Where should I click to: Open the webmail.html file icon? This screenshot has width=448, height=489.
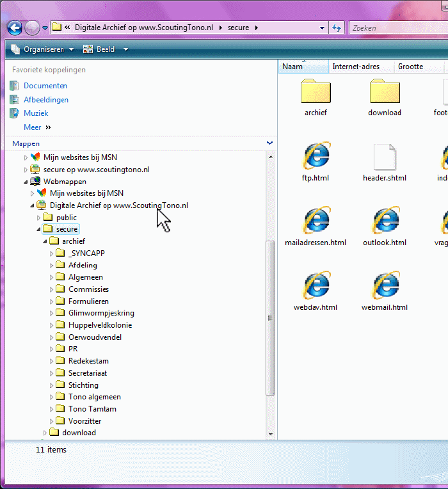(385, 286)
